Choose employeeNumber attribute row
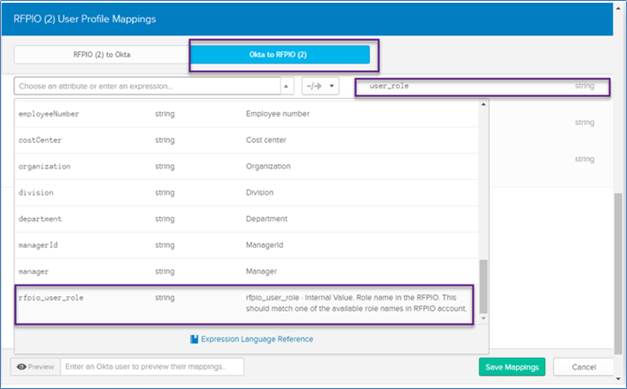 pyautogui.click(x=246, y=114)
